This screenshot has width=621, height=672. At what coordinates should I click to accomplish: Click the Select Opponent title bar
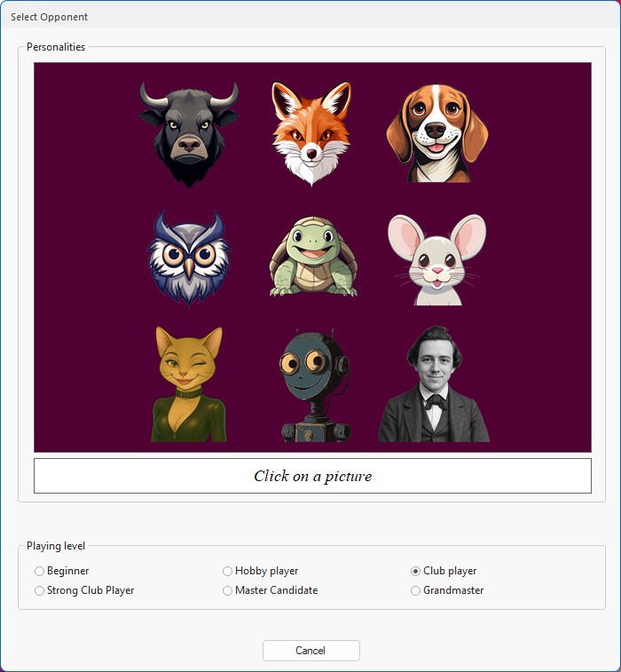(x=310, y=16)
